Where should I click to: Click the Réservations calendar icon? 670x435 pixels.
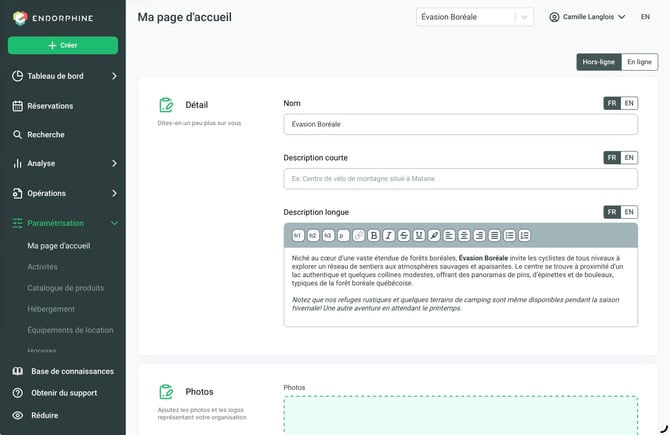[18, 106]
